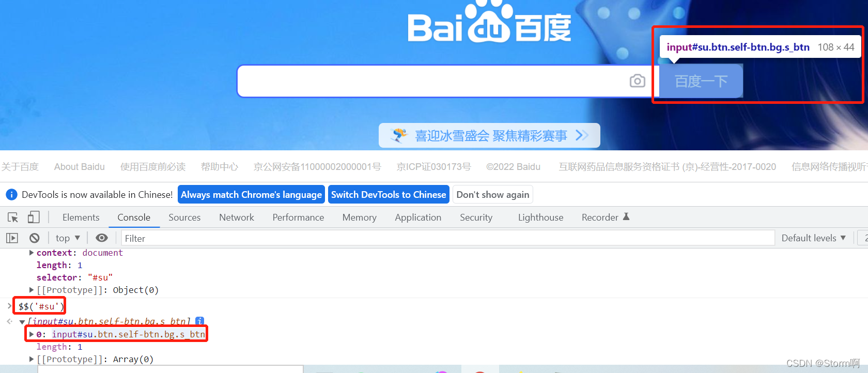Focus the console Filter field
Screen dimensions: 868x373
pos(448,238)
